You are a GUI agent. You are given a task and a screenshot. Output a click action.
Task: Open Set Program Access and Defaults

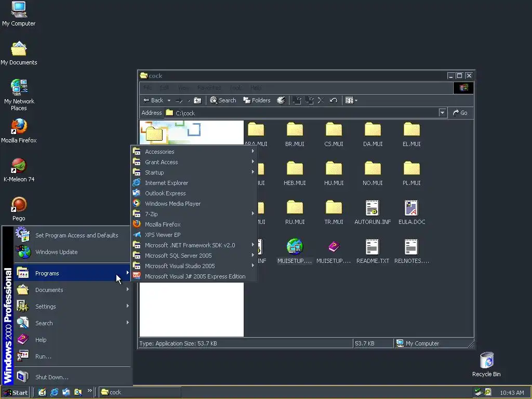pyautogui.click(x=72, y=235)
